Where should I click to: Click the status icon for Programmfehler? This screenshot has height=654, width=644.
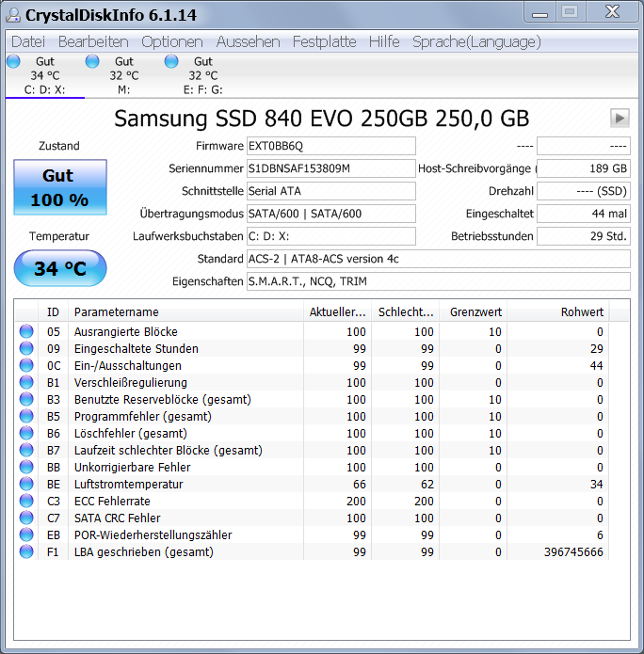26,416
